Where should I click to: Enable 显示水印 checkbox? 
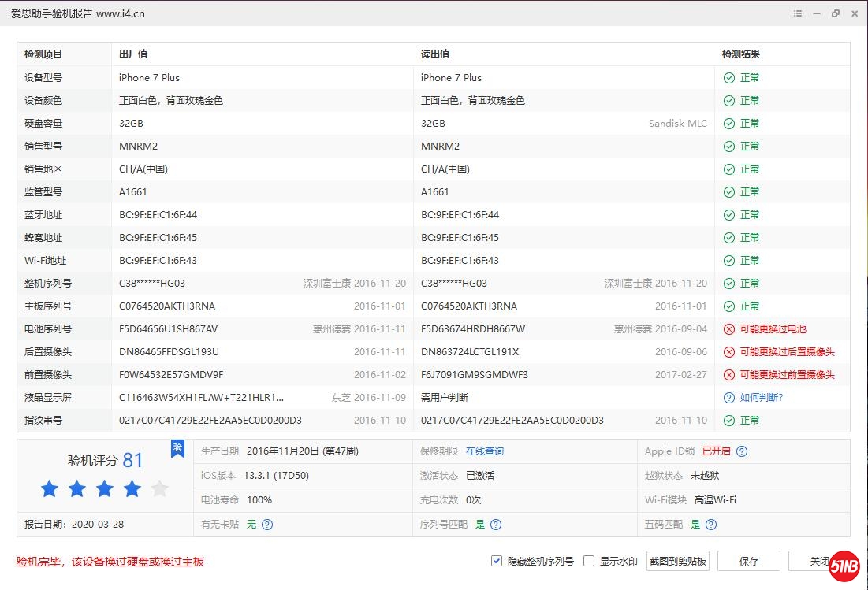point(589,561)
